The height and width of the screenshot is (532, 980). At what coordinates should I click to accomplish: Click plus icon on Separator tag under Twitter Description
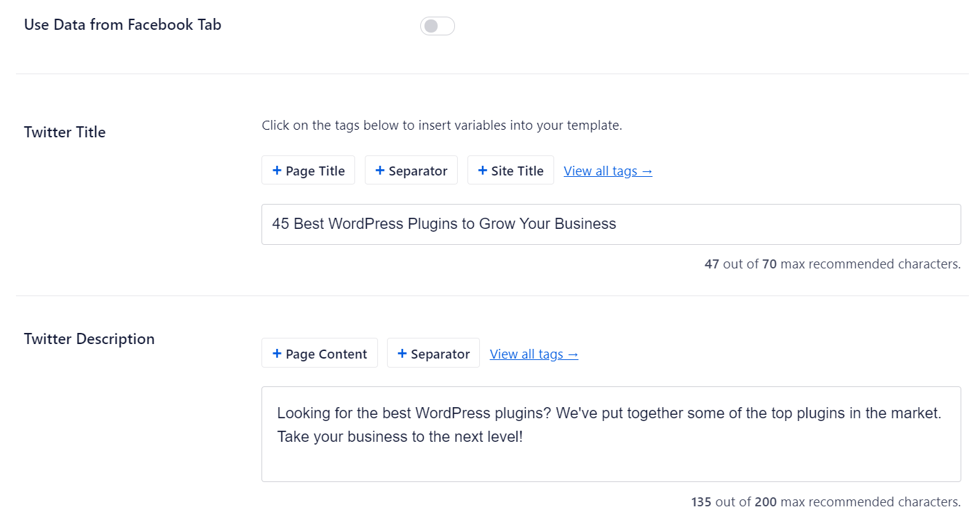tap(402, 353)
